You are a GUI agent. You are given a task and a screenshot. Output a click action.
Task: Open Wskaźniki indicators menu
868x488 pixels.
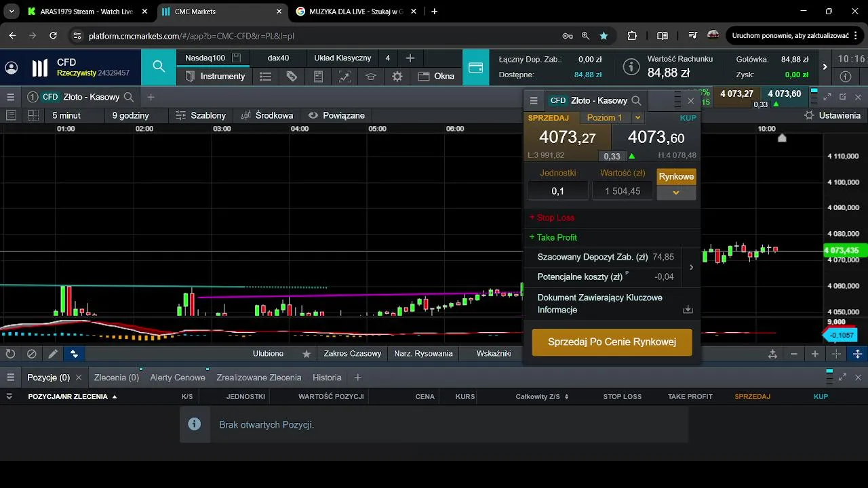[494, 354]
